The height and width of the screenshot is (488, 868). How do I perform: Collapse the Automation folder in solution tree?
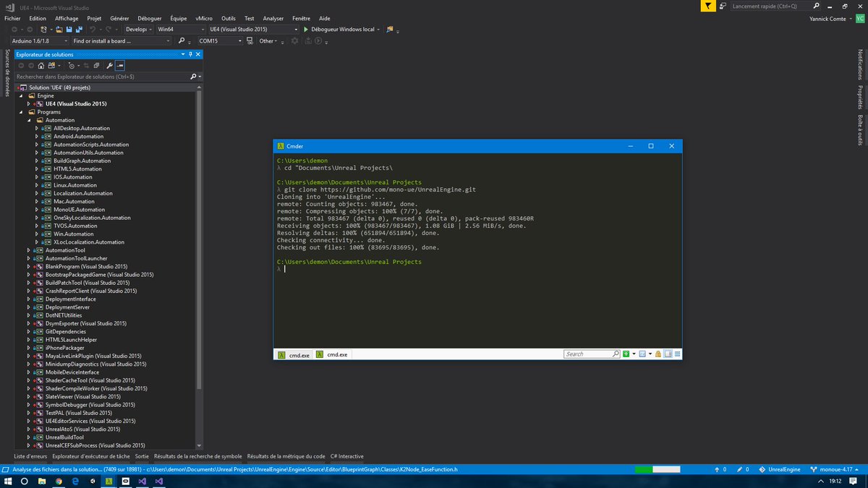click(30, 120)
